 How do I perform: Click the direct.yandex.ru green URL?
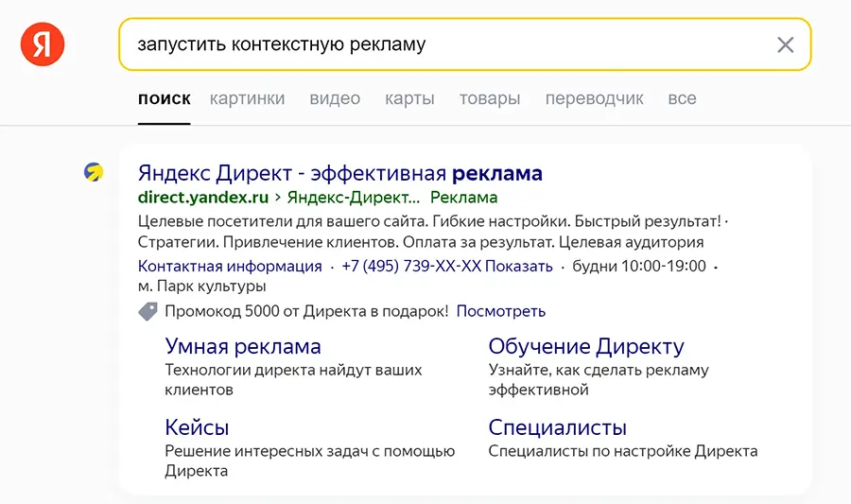203,198
